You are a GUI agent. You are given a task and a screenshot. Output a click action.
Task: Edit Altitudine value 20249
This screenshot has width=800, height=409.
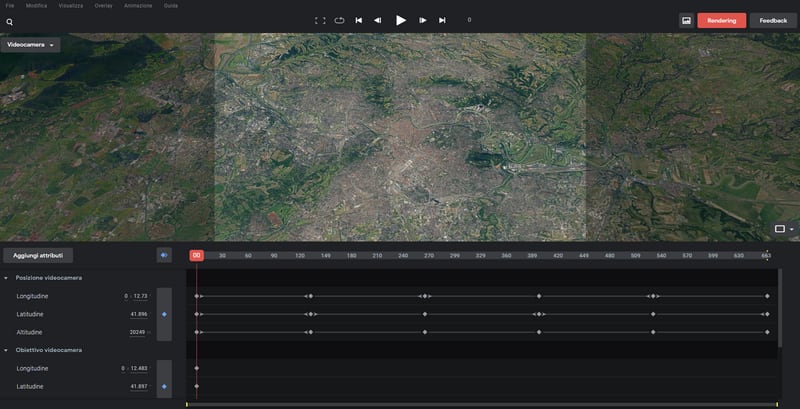138,333
